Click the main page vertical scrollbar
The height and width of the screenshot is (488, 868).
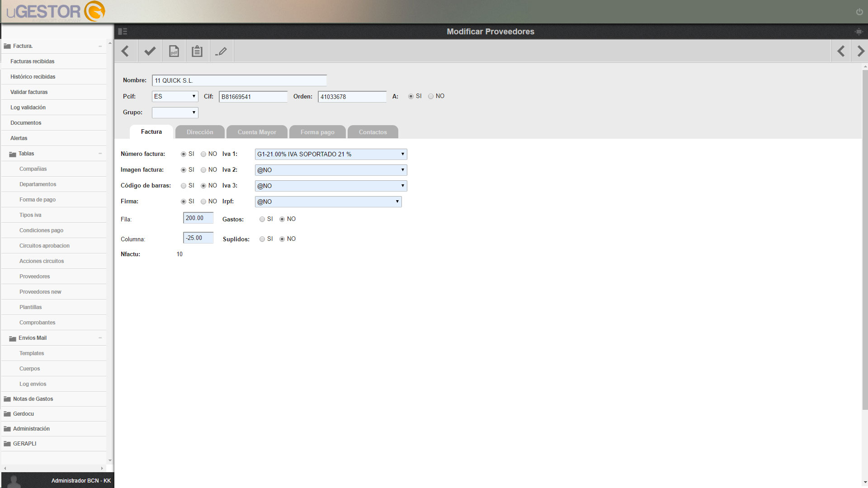(865, 239)
